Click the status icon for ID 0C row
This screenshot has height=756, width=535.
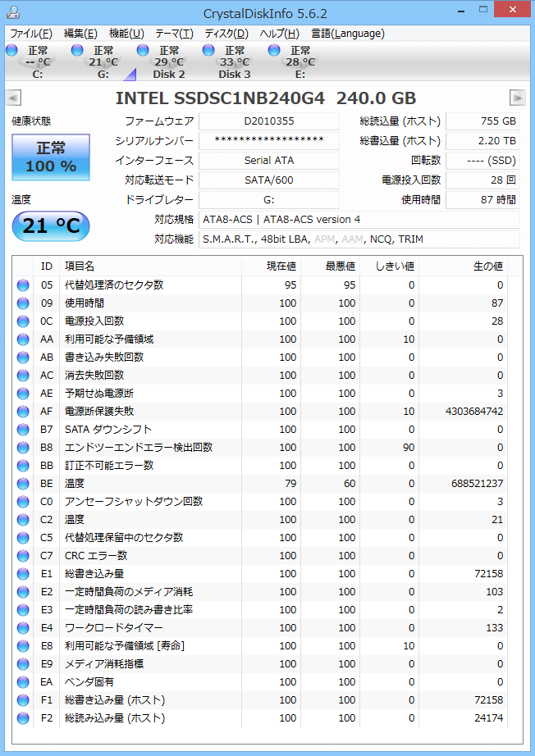(23, 321)
